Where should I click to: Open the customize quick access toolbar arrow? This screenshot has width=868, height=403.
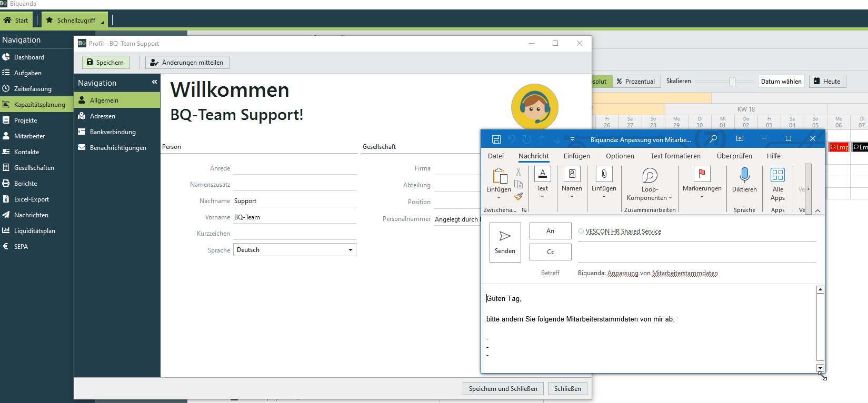tap(572, 139)
